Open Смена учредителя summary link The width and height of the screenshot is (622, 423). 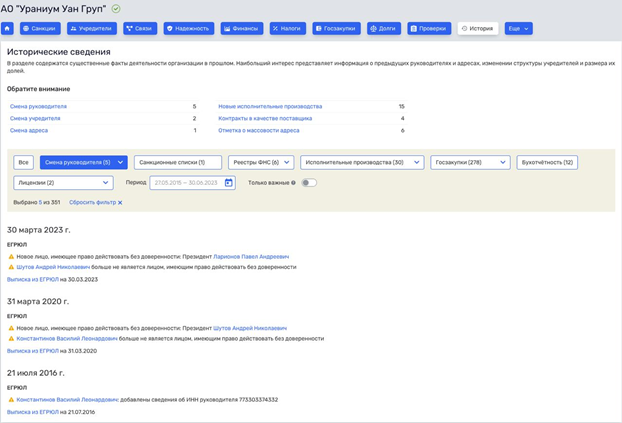coord(35,118)
